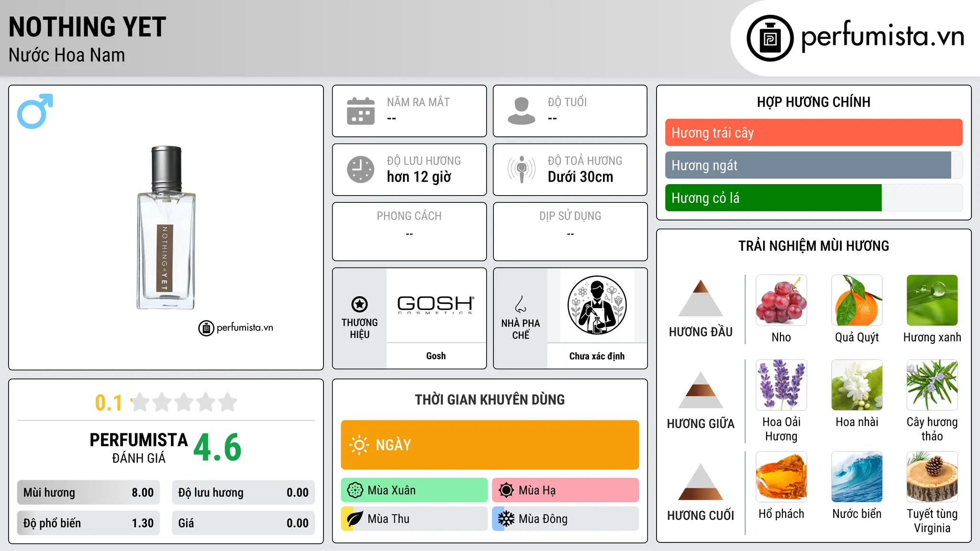Click the perfumista.vn bottle logo in header
Viewport: 980px width, 551px height.
[770, 38]
